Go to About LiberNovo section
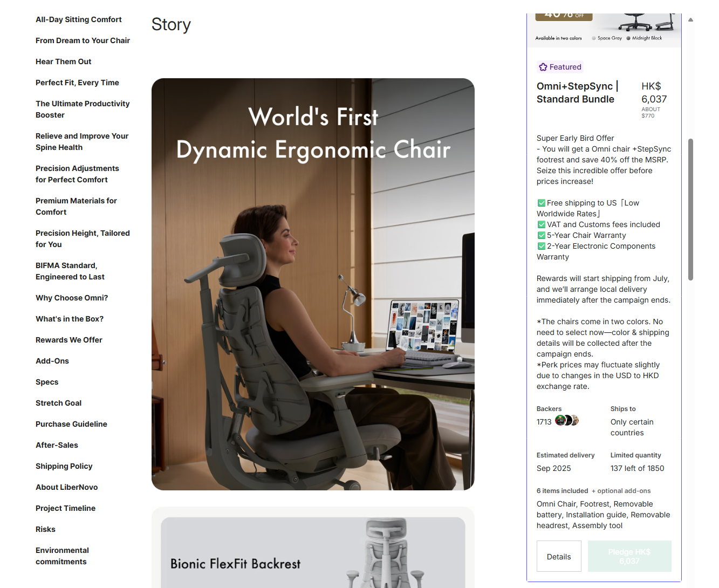Image resolution: width=719 pixels, height=588 pixels. tap(67, 487)
